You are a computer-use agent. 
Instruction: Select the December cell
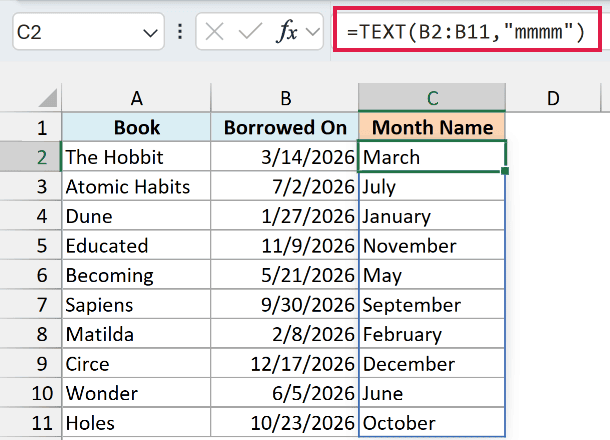pyautogui.click(x=432, y=364)
